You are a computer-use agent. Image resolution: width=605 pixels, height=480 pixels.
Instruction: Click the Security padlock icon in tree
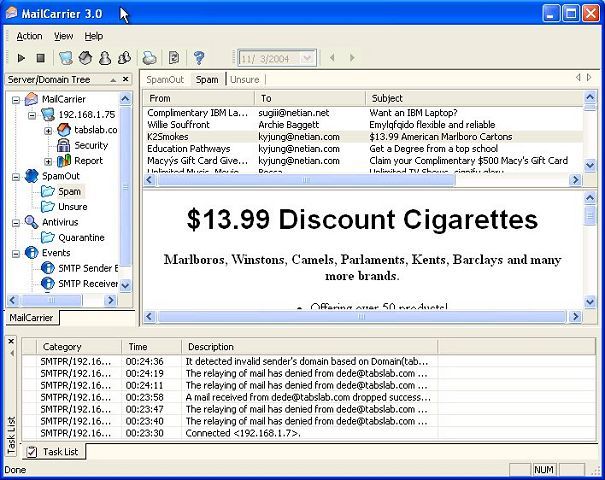64,145
